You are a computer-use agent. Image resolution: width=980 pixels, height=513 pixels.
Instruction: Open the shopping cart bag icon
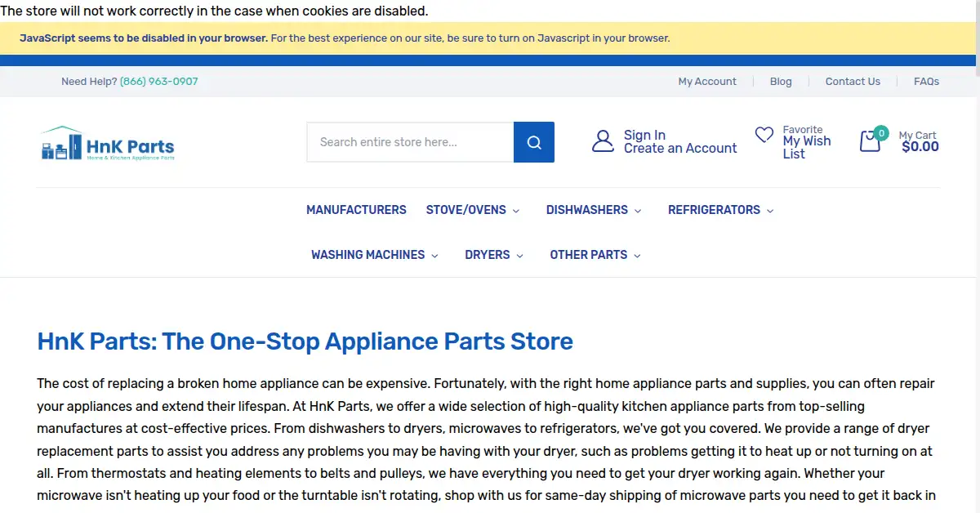pyautogui.click(x=871, y=141)
